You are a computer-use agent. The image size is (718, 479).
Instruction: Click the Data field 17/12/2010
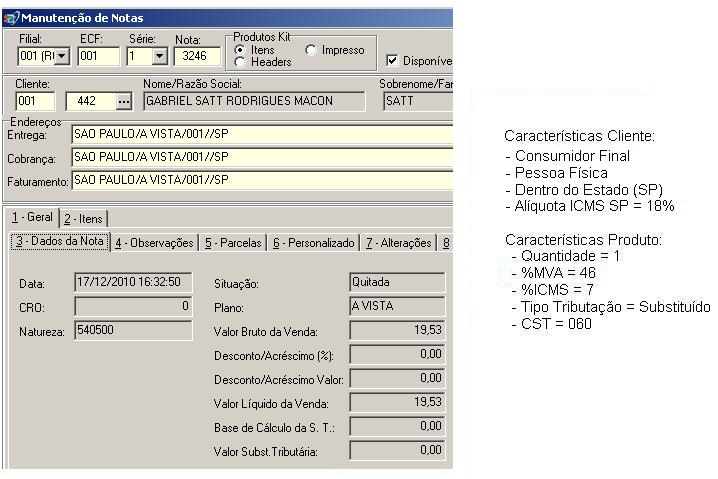click(133, 282)
